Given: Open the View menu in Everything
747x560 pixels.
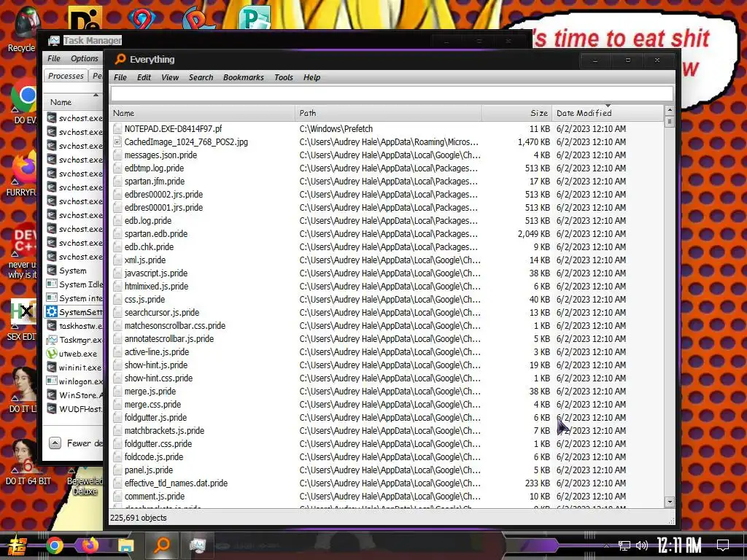Looking at the screenshot, I should pyautogui.click(x=169, y=77).
